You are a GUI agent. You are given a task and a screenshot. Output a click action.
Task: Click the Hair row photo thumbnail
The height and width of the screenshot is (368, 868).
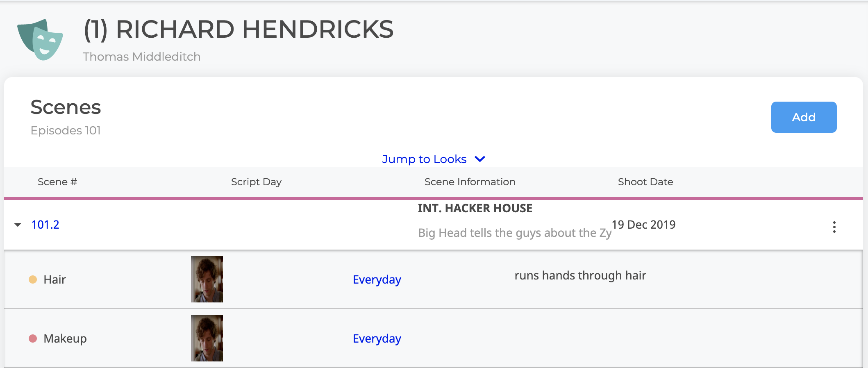[207, 279]
